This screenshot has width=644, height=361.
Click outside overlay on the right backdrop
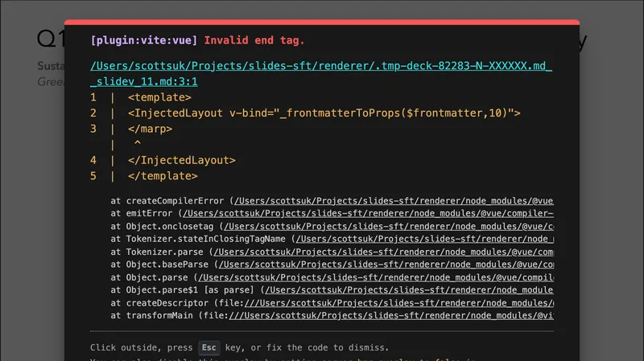612,201
